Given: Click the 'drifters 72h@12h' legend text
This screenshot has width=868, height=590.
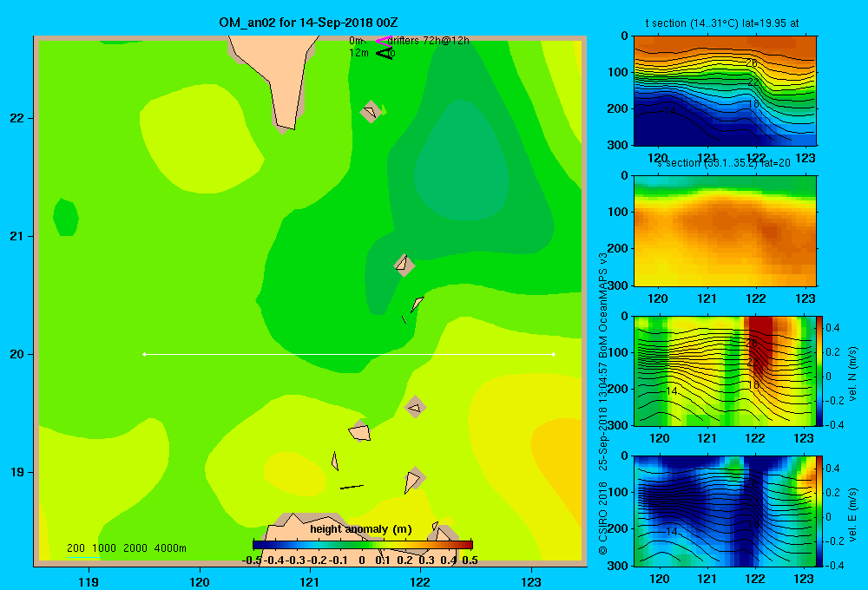Looking at the screenshot, I should click(x=429, y=41).
